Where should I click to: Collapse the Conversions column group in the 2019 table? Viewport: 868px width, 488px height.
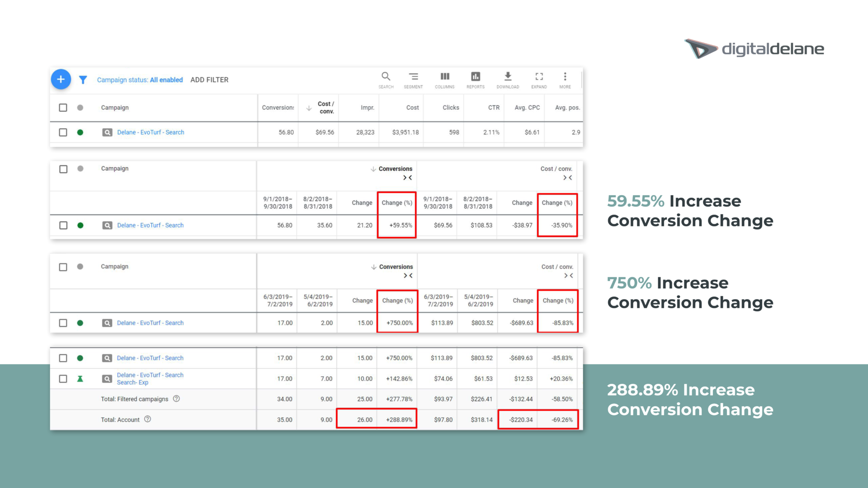(408, 276)
